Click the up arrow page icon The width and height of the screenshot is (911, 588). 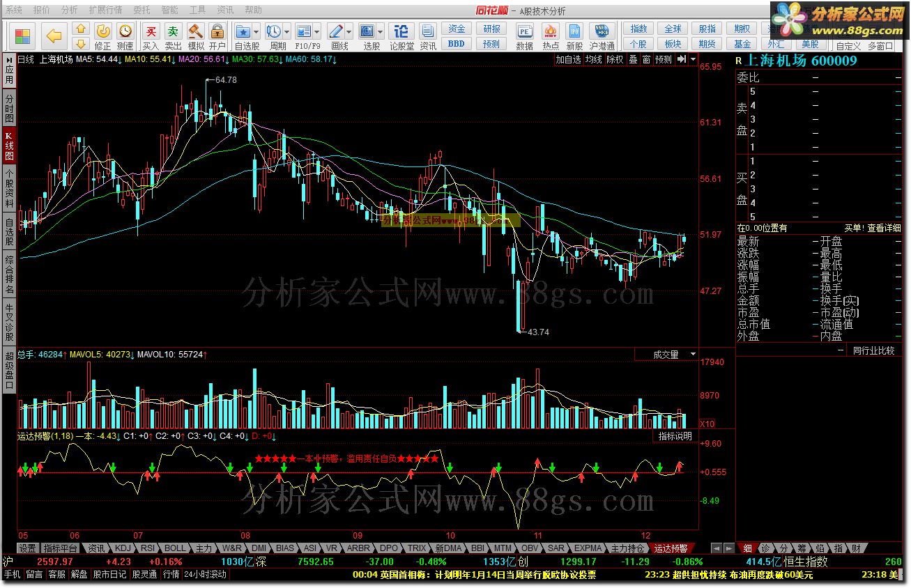coord(81,29)
